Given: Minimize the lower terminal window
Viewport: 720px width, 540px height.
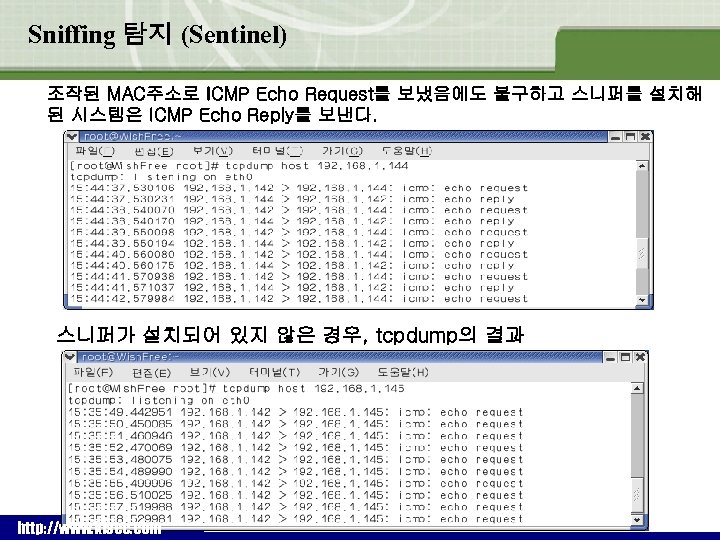Looking at the screenshot, I should click(x=610, y=357).
